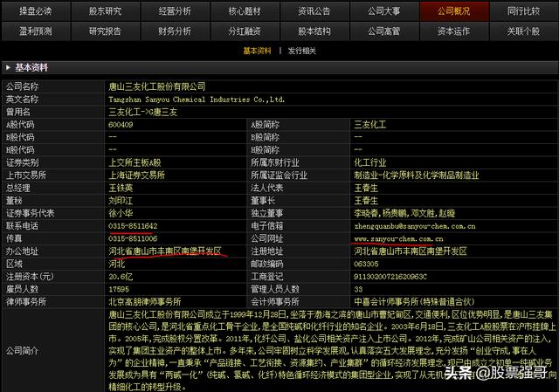The image size is (559, 392).
Task: Click the 董事长 label
Action: click(x=263, y=200)
